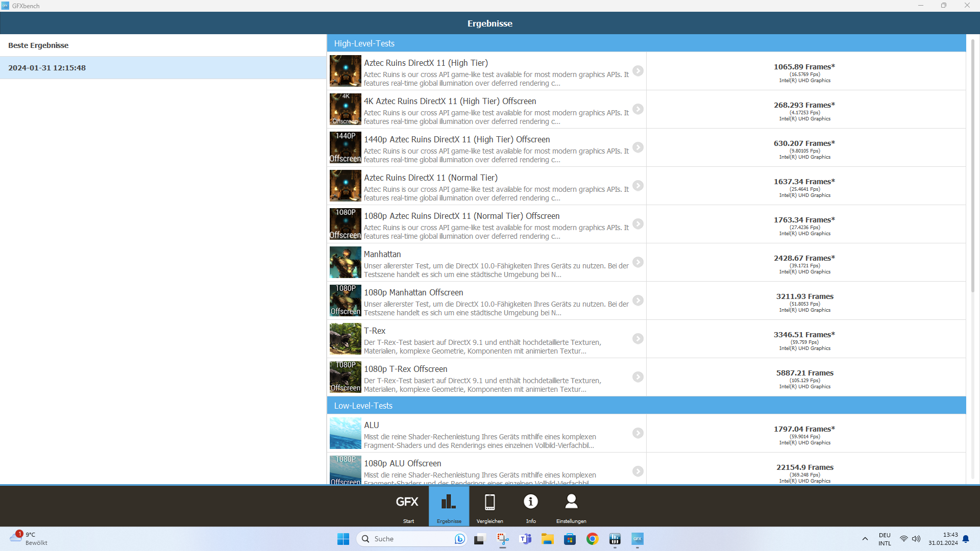
Task: Click the results list vertical scrollbar
Action: (x=973, y=166)
